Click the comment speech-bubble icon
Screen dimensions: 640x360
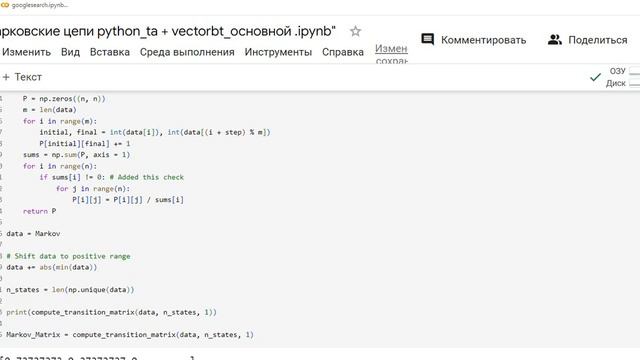coord(427,40)
